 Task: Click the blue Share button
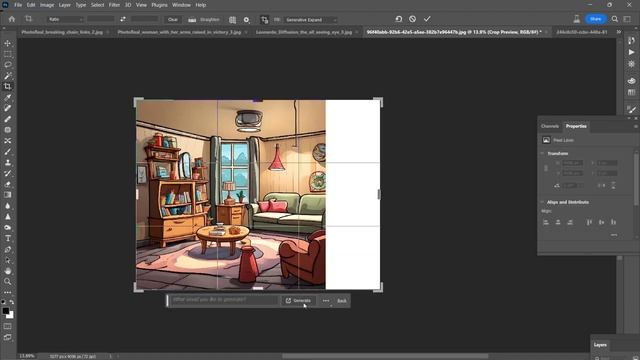pos(596,19)
